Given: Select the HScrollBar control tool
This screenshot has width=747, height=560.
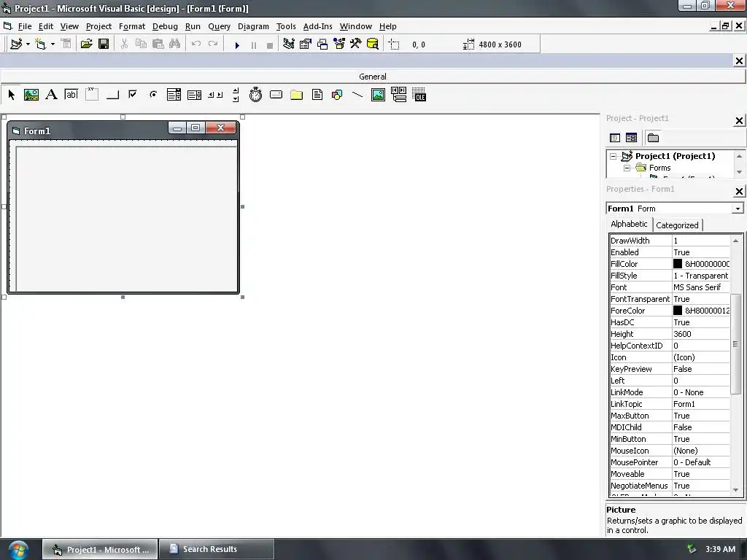Looking at the screenshot, I should coord(215,95).
